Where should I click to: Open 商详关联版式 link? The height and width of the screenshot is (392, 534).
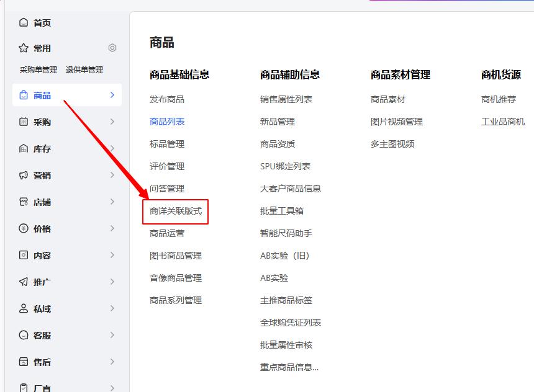(x=176, y=211)
